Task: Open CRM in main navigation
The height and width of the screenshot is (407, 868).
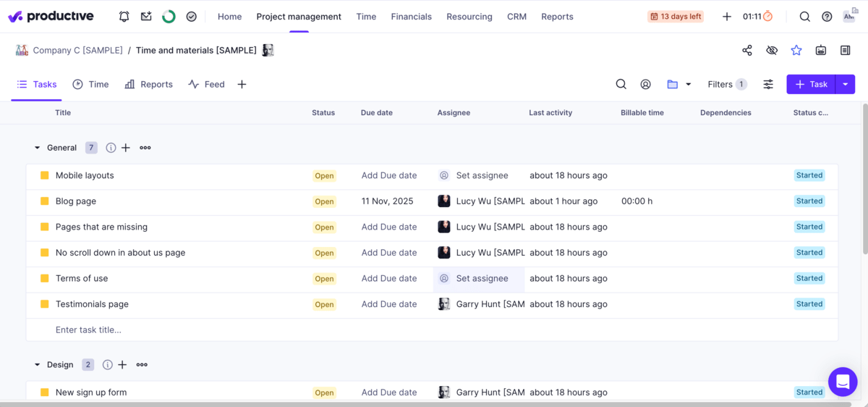Action: pos(516,17)
